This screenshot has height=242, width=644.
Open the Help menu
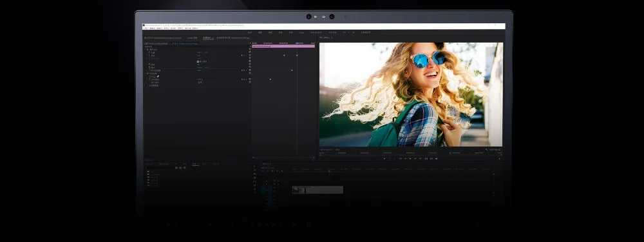pos(196,28)
